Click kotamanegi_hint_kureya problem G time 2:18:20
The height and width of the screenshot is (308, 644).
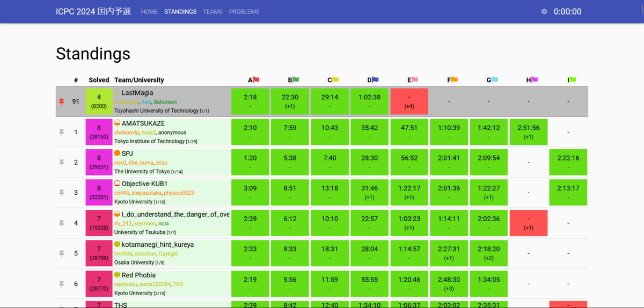489,249
